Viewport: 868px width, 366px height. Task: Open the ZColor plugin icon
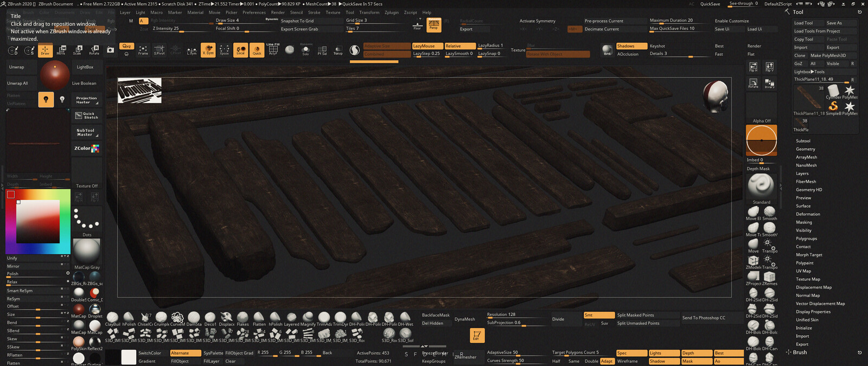[87, 149]
